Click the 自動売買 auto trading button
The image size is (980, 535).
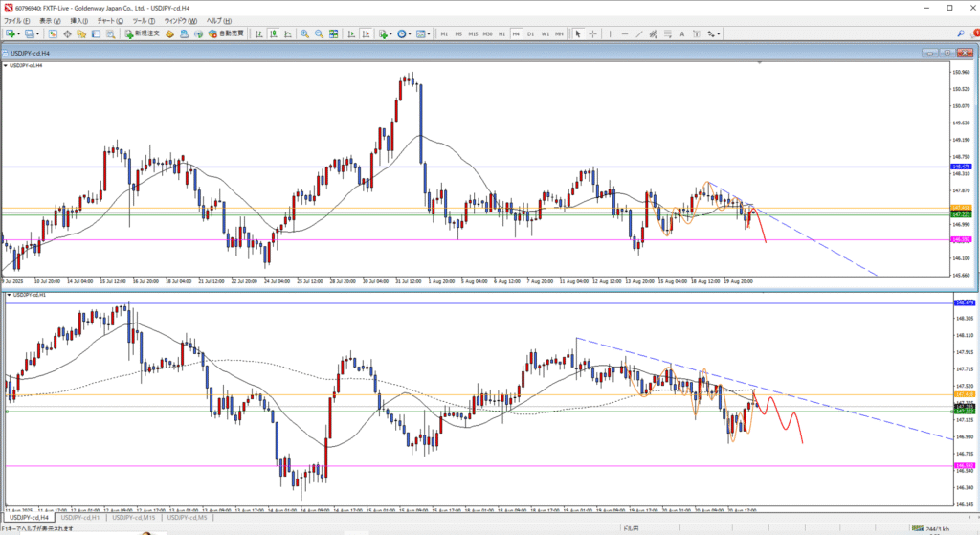226,33
